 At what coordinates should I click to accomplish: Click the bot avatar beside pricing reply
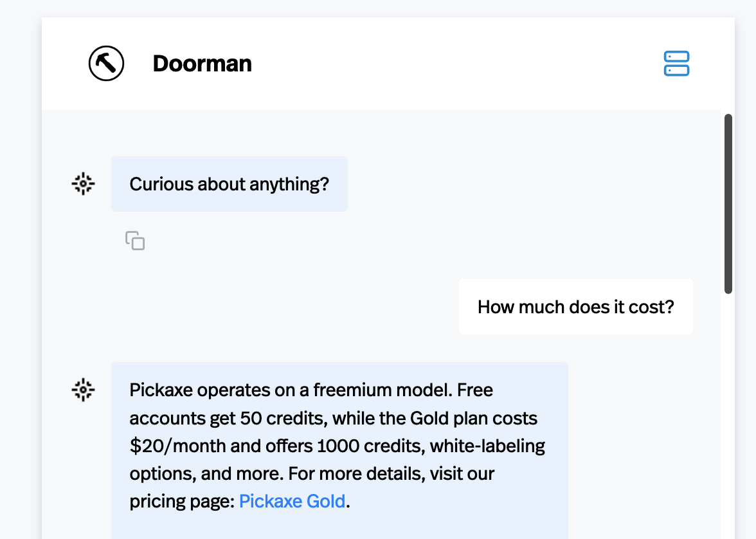83,390
